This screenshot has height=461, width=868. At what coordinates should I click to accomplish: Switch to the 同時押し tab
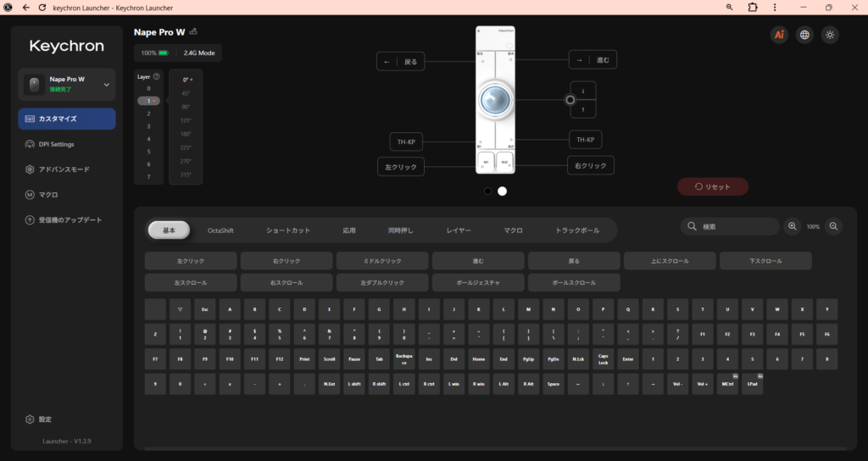pyautogui.click(x=400, y=230)
